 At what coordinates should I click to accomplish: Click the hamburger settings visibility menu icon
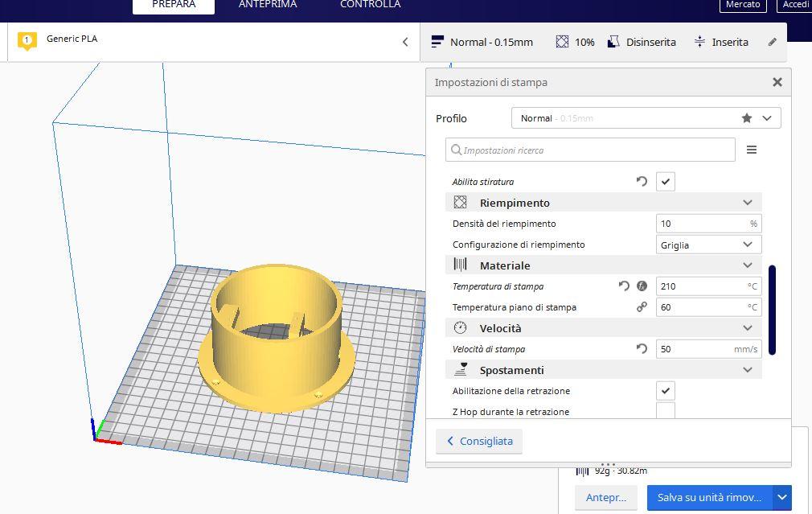point(751,150)
